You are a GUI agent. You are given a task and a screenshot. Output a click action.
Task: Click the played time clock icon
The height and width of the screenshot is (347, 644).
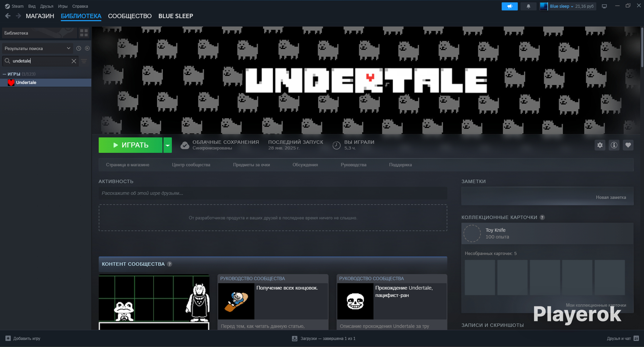(336, 145)
